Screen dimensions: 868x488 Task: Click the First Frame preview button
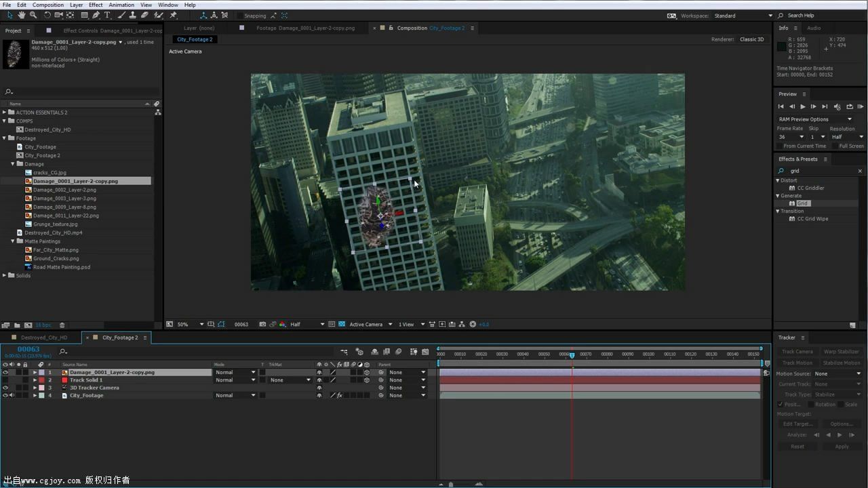pos(781,106)
